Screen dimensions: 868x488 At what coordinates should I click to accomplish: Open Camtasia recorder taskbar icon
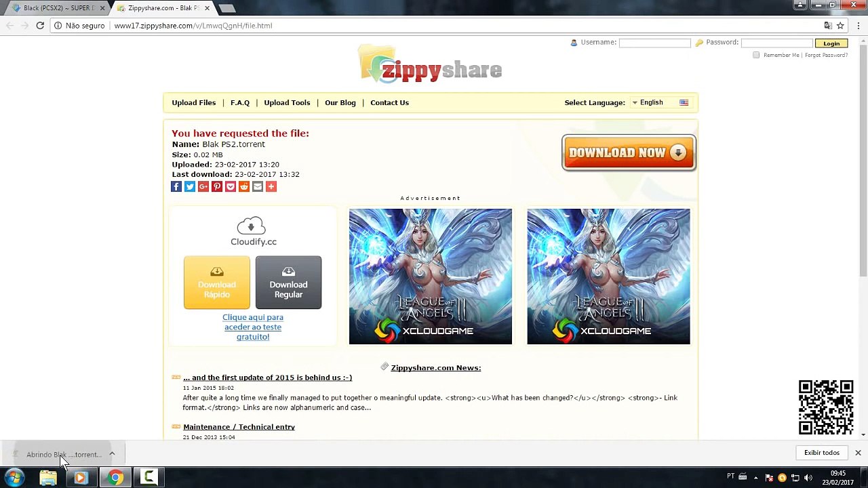149,478
